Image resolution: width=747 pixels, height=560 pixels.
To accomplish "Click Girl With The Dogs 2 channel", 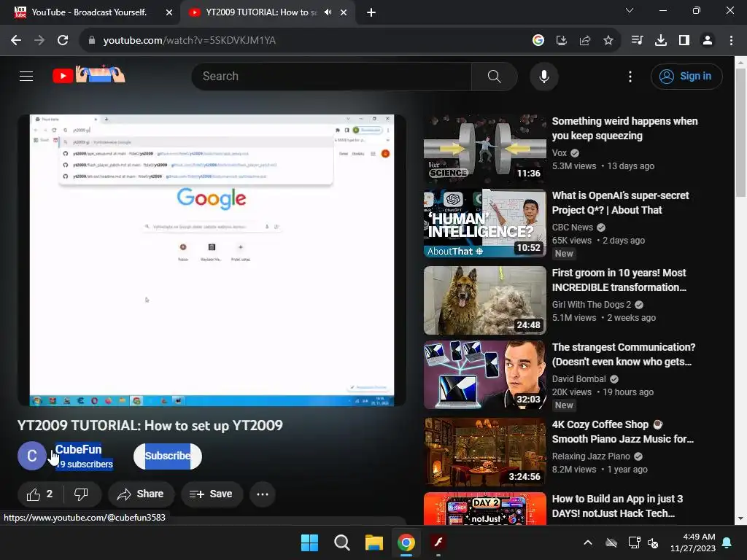I will [591, 305].
